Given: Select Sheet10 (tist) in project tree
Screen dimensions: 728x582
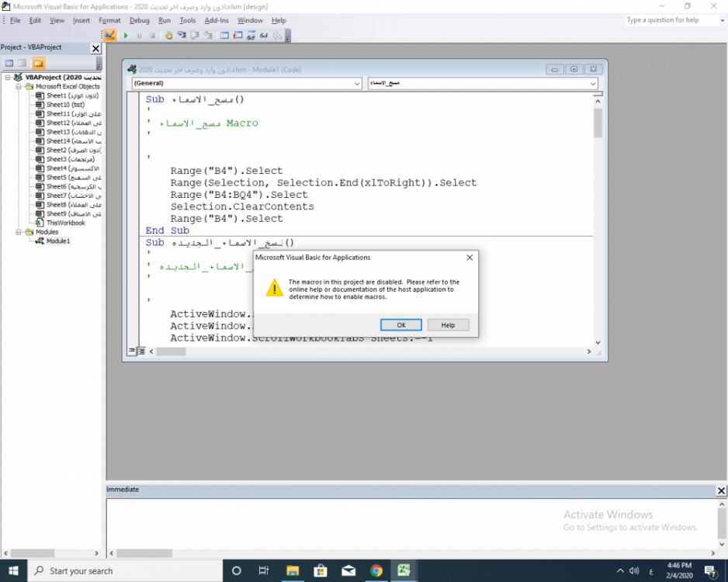Looking at the screenshot, I should [x=61, y=105].
